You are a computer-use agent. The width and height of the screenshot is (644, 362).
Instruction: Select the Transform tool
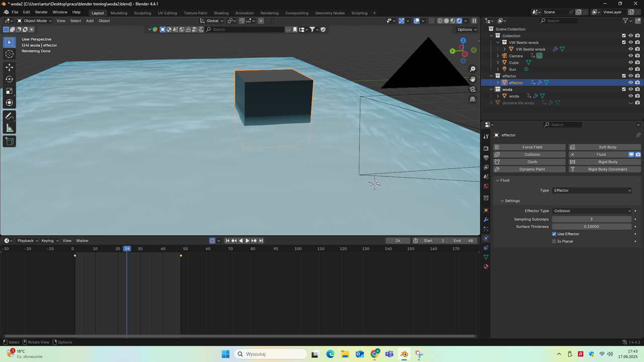9,103
